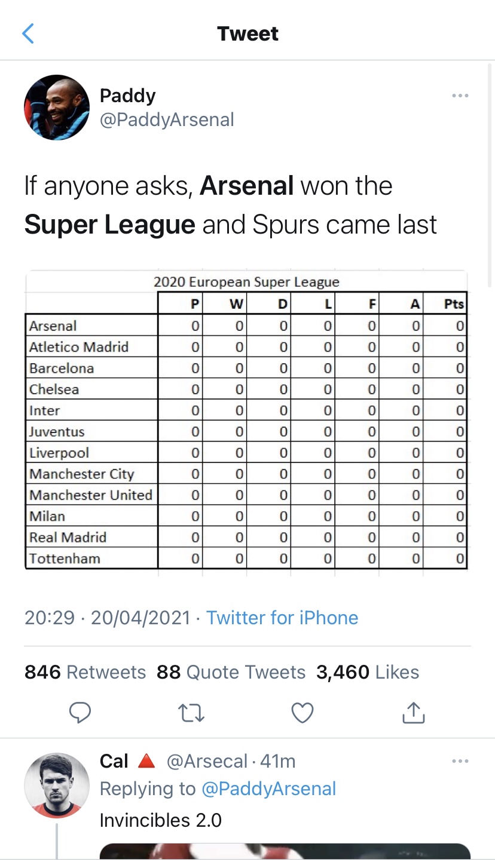Like the tweet with heart icon
Viewport: 495px width, 868px height.
click(302, 712)
